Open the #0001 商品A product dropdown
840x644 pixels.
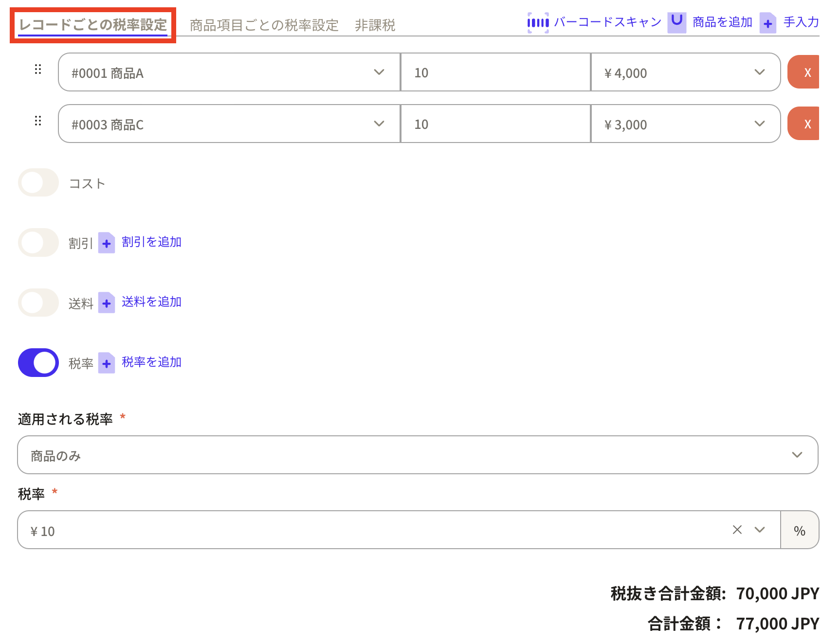click(229, 72)
